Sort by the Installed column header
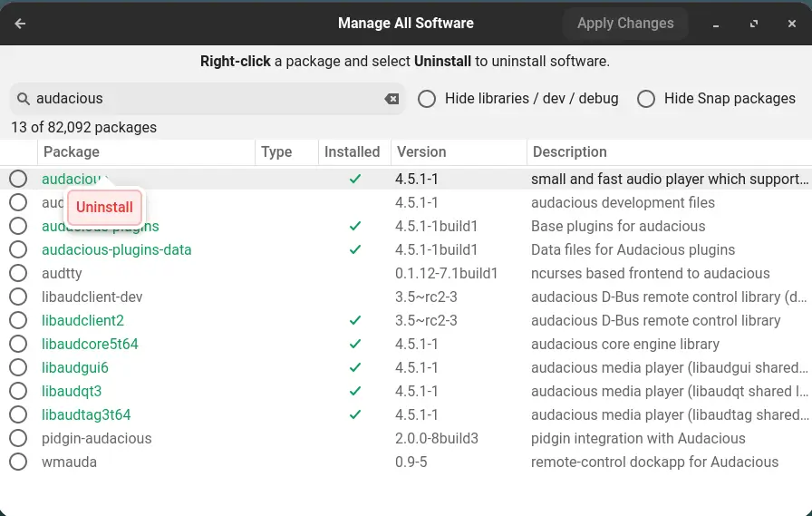The image size is (812, 516). point(354,151)
